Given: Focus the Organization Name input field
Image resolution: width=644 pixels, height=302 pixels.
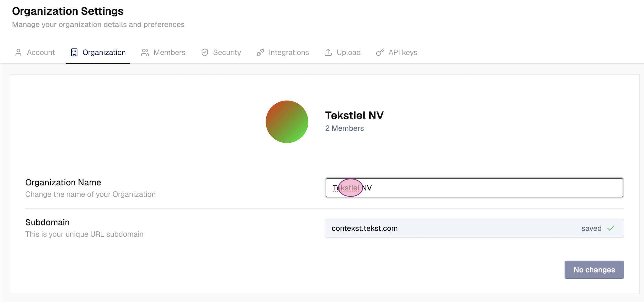Looking at the screenshot, I should pos(474,188).
